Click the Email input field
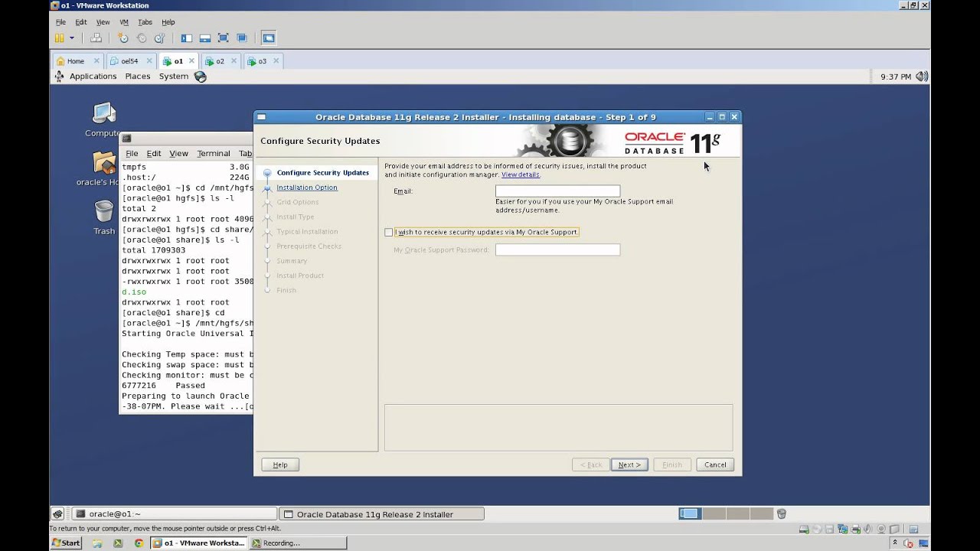Image resolution: width=980 pixels, height=551 pixels. (557, 191)
